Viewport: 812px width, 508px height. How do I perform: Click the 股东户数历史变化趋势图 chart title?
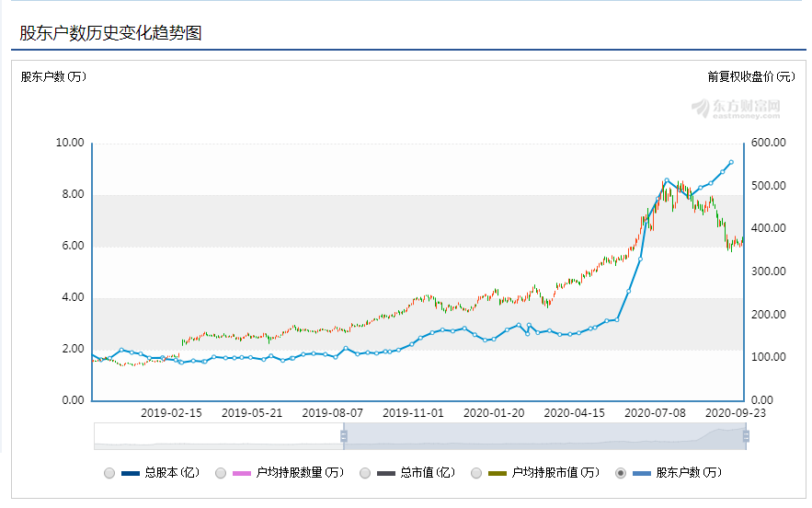click(x=110, y=33)
